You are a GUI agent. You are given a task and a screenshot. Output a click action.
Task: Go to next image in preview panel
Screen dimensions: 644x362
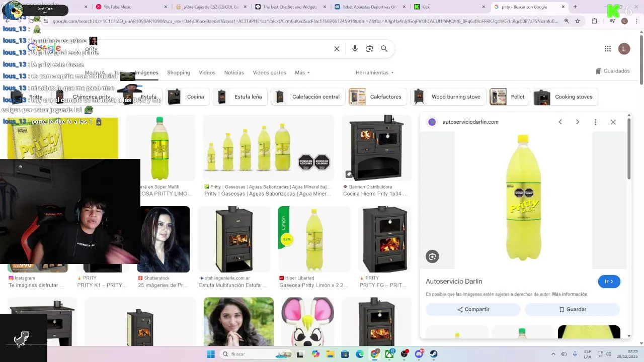pyautogui.click(x=578, y=122)
